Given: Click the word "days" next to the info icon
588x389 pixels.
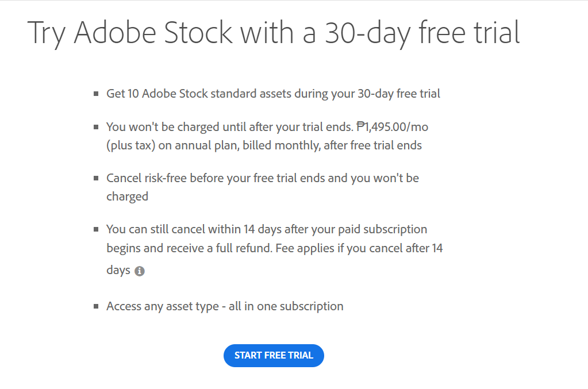Looking at the screenshot, I should click(x=118, y=270).
